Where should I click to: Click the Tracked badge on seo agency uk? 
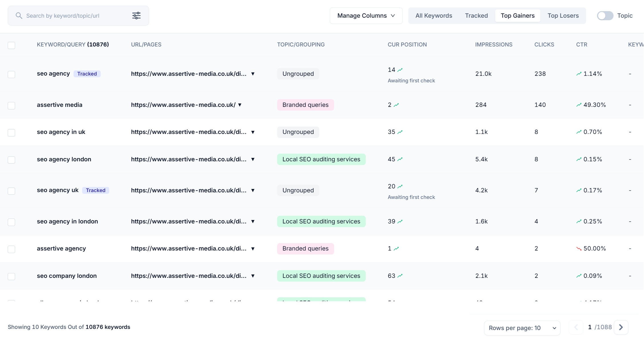(96, 190)
